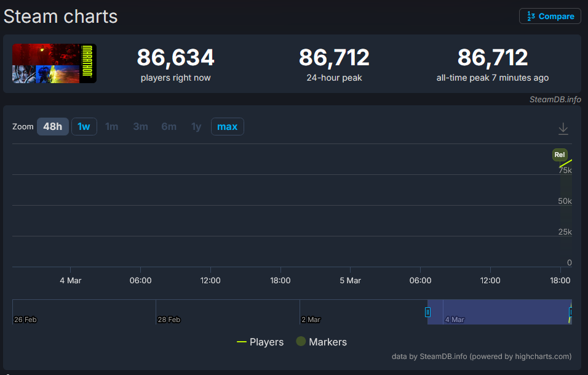Click the 25k y-axis label
This screenshot has width=588, height=375.
click(565, 232)
